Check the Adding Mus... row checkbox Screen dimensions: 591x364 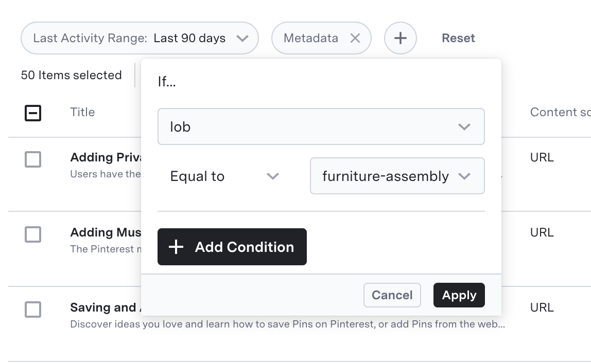33,234
